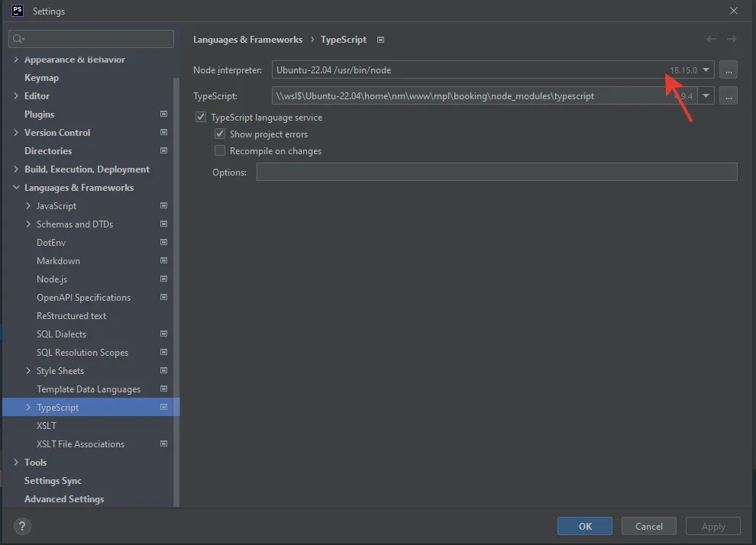This screenshot has width=756, height=545.
Task: Select Directories in the settings tree
Action: coord(48,151)
